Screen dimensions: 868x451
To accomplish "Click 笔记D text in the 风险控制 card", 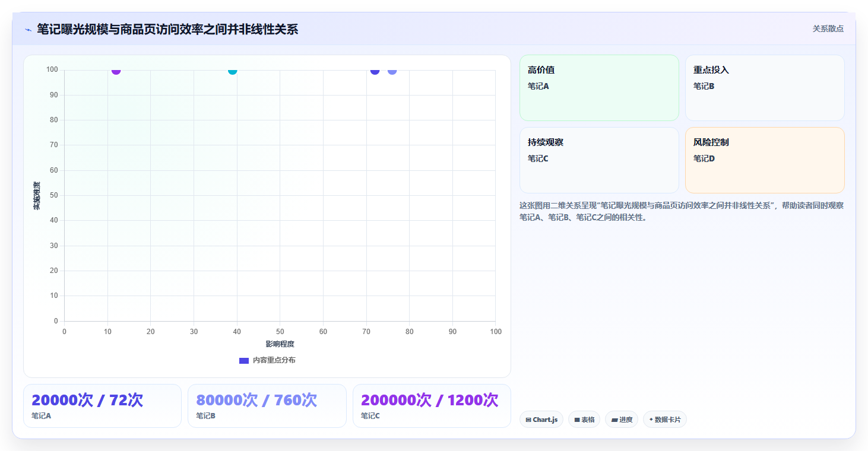I will (x=704, y=158).
